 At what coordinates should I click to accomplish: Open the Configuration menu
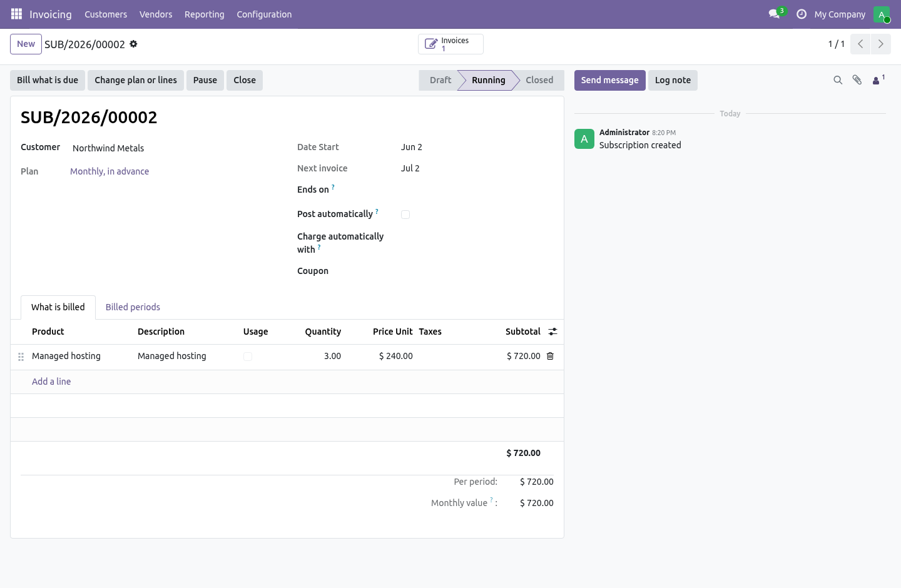(264, 14)
